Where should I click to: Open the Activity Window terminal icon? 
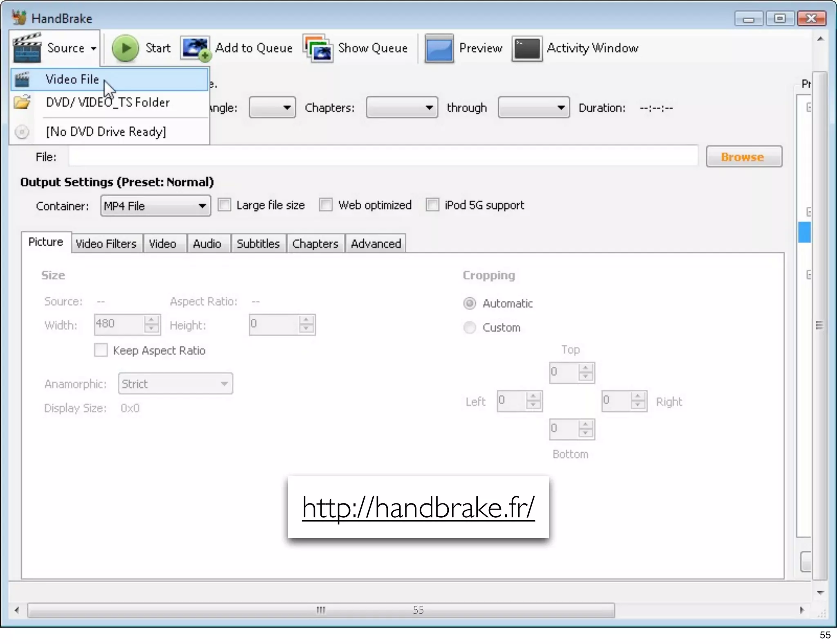click(x=527, y=48)
